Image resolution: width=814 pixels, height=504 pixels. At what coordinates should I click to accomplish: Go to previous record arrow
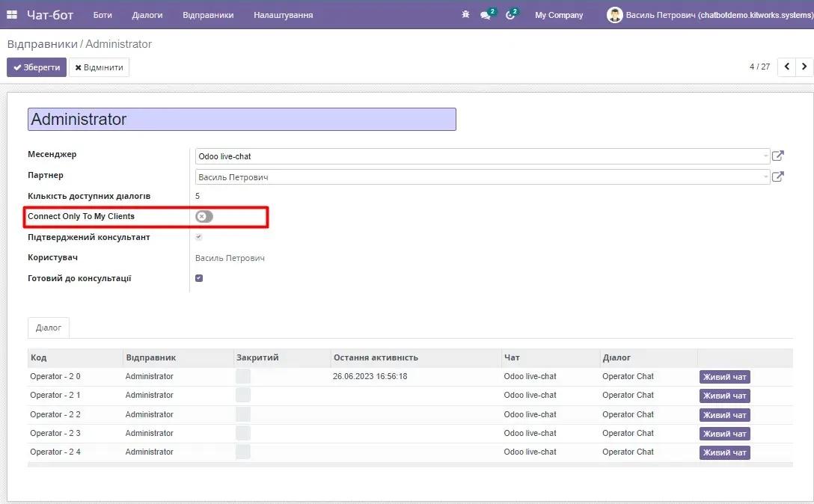click(x=787, y=67)
